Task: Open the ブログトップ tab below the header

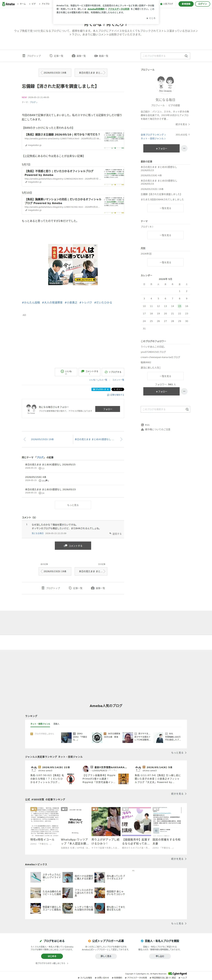Action: 32,56
